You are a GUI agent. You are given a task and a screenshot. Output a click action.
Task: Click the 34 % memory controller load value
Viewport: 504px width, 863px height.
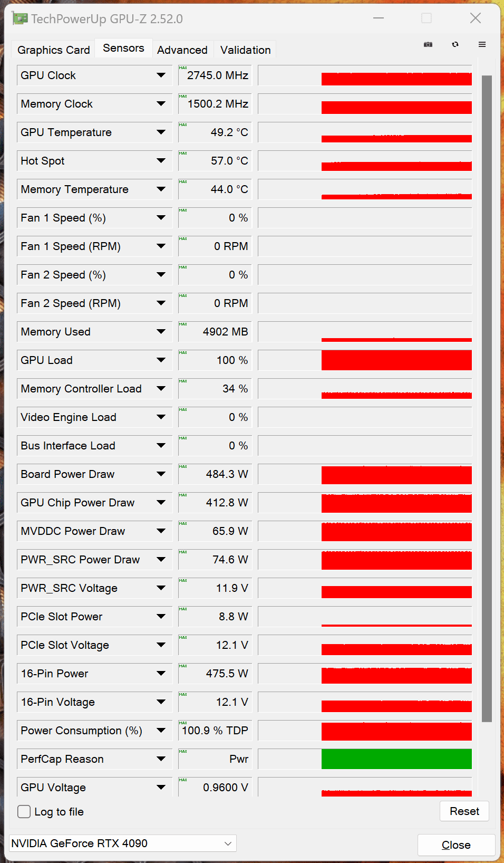click(215, 389)
